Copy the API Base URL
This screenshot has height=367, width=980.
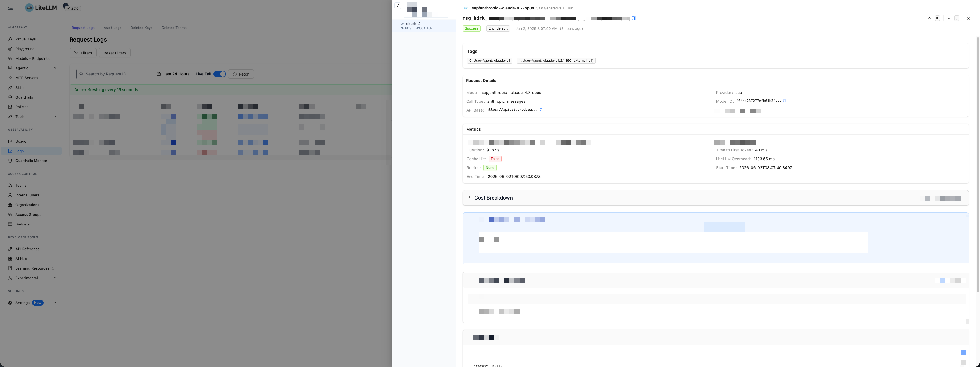click(x=541, y=110)
